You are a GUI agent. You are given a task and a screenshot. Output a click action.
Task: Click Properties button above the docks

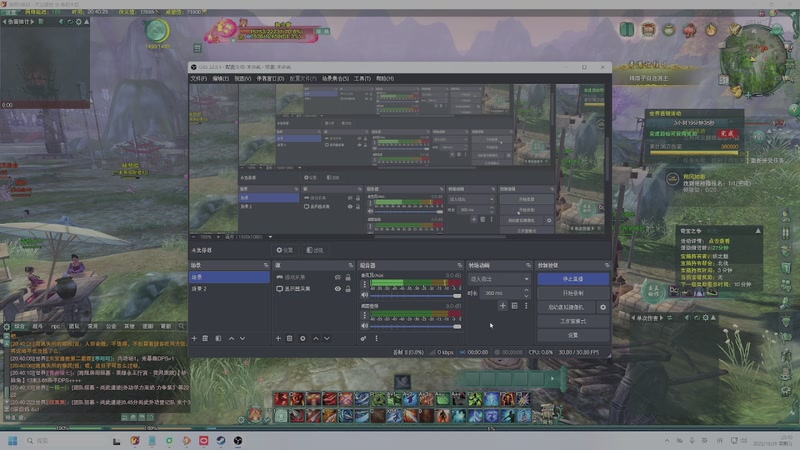pos(285,250)
